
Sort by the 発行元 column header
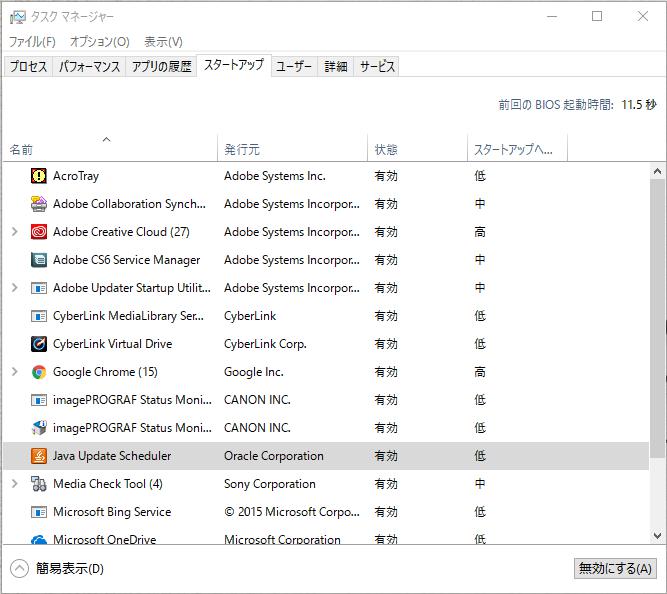(x=292, y=148)
